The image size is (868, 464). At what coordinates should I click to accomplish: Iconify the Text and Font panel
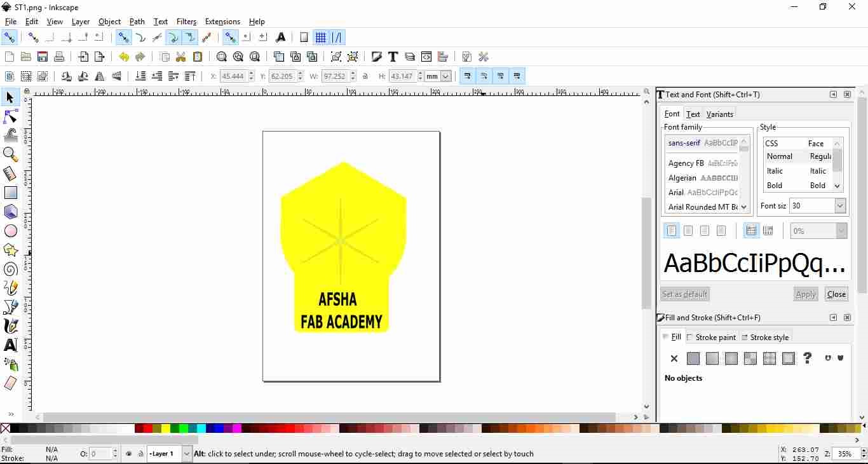[x=833, y=95]
